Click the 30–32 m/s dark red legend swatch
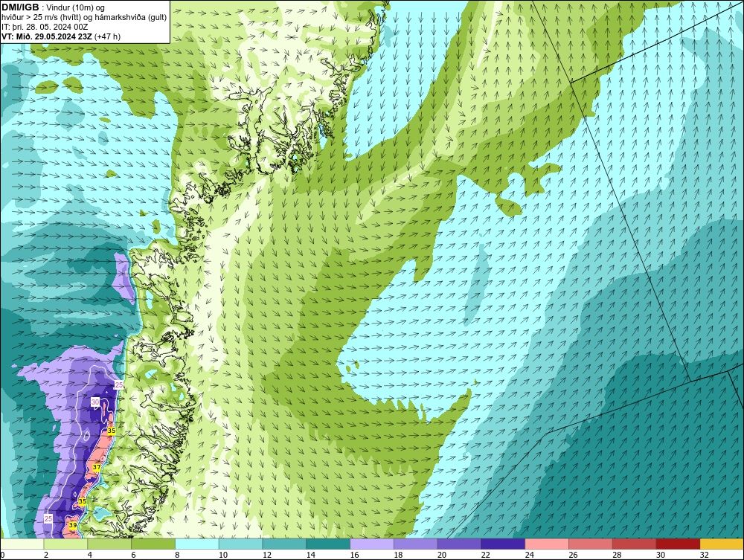The width and height of the screenshot is (744, 560). [x=678, y=544]
